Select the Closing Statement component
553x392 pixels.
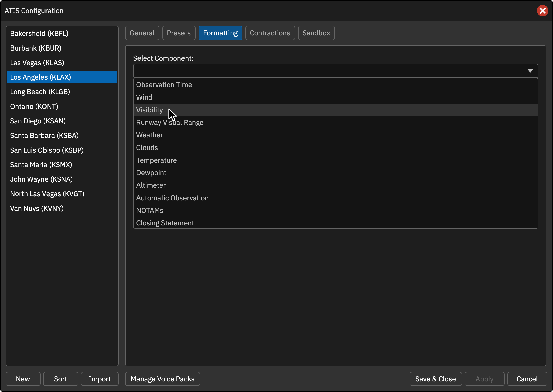tap(336, 223)
